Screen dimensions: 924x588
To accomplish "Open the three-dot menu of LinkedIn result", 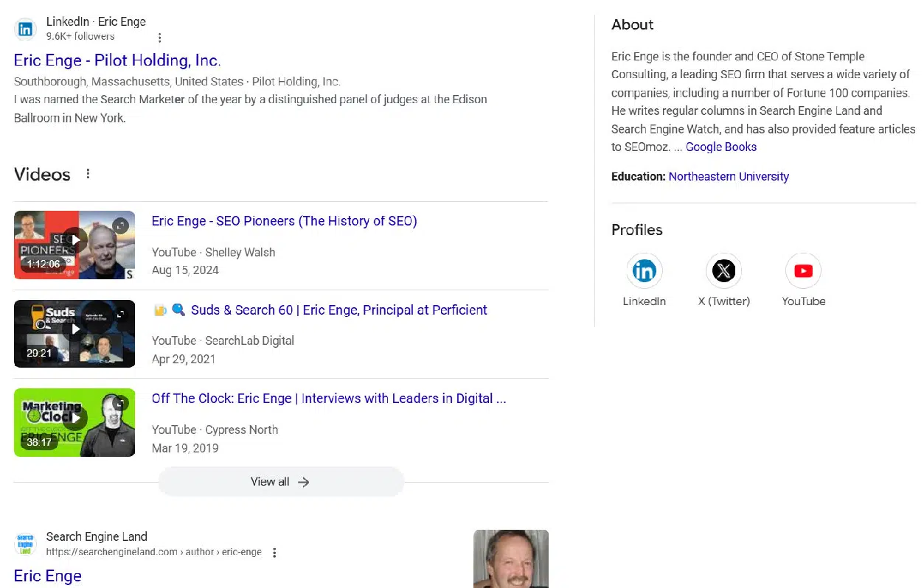I will (x=160, y=38).
